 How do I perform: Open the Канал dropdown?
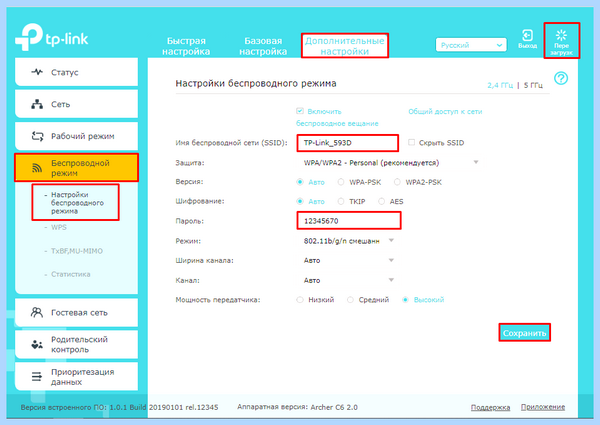coord(347,280)
